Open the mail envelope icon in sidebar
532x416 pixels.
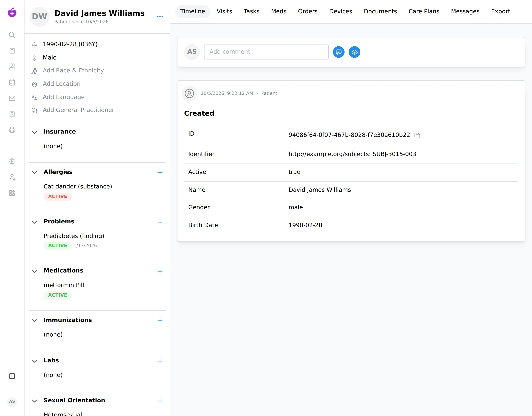pyautogui.click(x=12, y=98)
